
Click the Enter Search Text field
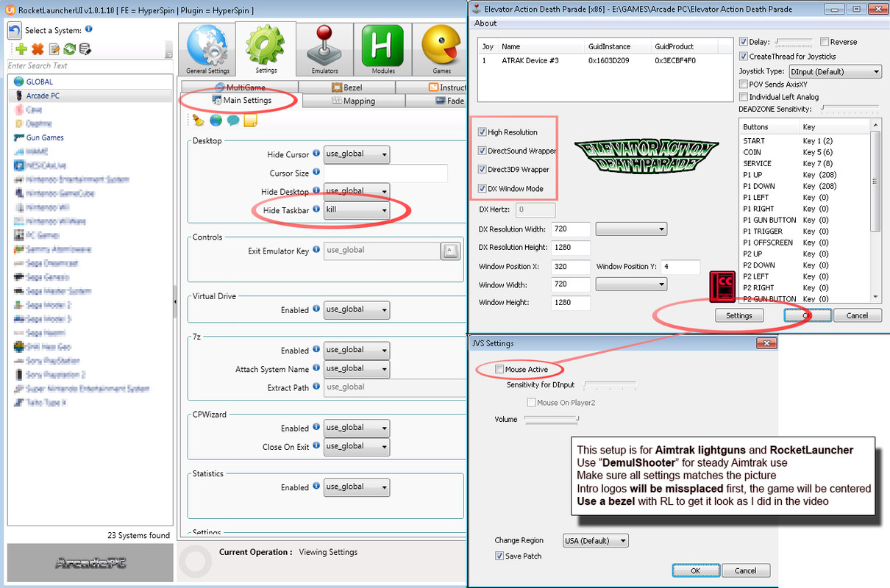(87, 65)
